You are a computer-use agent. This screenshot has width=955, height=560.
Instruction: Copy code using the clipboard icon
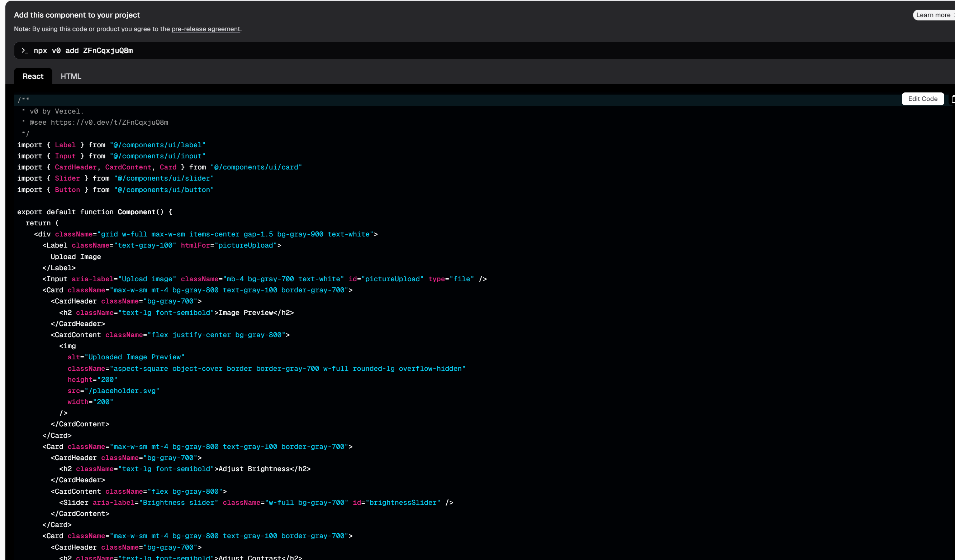[x=952, y=99]
